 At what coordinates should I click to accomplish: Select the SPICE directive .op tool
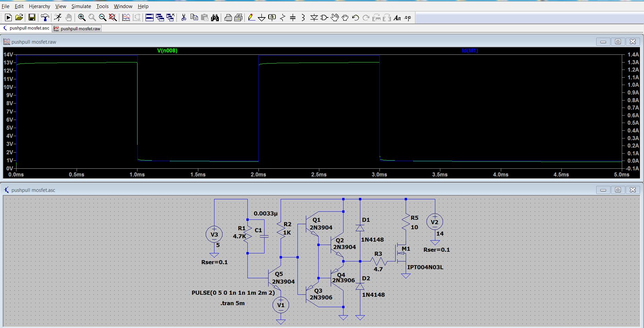408,17
